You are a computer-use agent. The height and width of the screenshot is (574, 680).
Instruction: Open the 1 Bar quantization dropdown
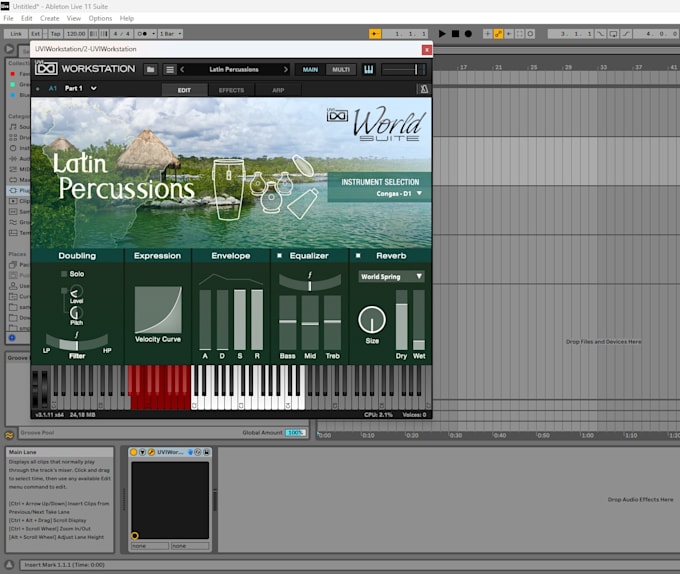pos(170,33)
